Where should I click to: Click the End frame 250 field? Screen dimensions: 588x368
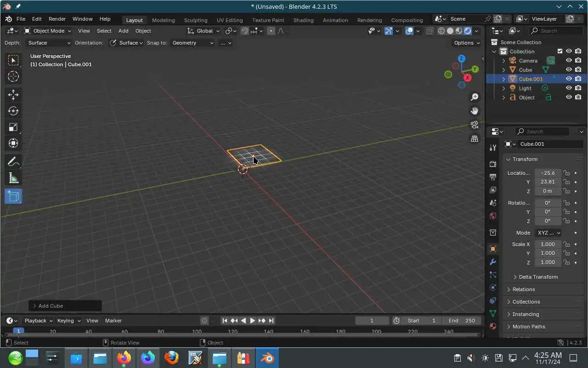pyautogui.click(x=462, y=321)
